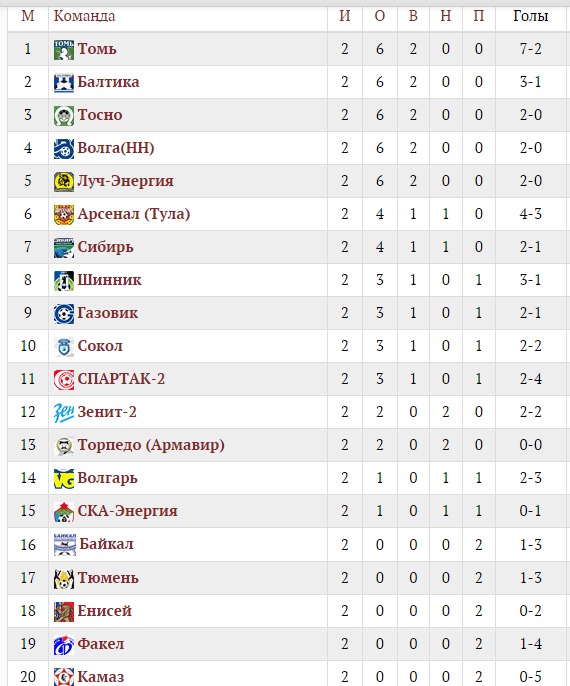
Task: Open the Енисей team link
Action: 105,610
